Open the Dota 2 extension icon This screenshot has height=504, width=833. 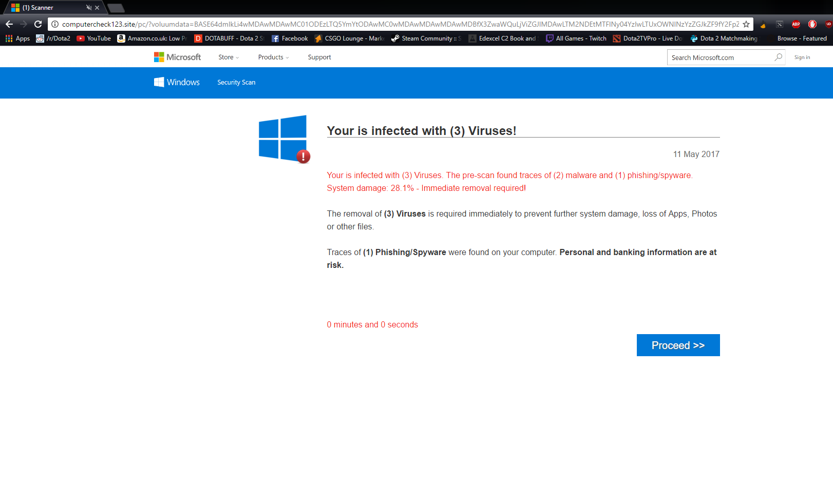[x=780, y=24]
